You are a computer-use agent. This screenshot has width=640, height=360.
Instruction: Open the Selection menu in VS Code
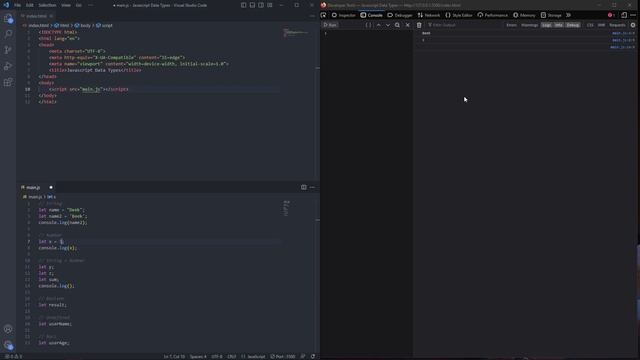[47, 5]
